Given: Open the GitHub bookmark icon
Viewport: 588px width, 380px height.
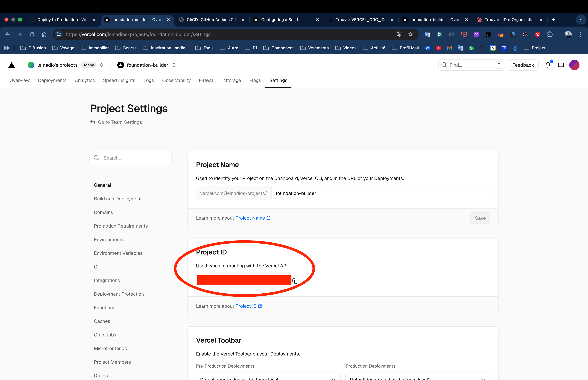Looking at the screenshot, I should coord(482,48).
